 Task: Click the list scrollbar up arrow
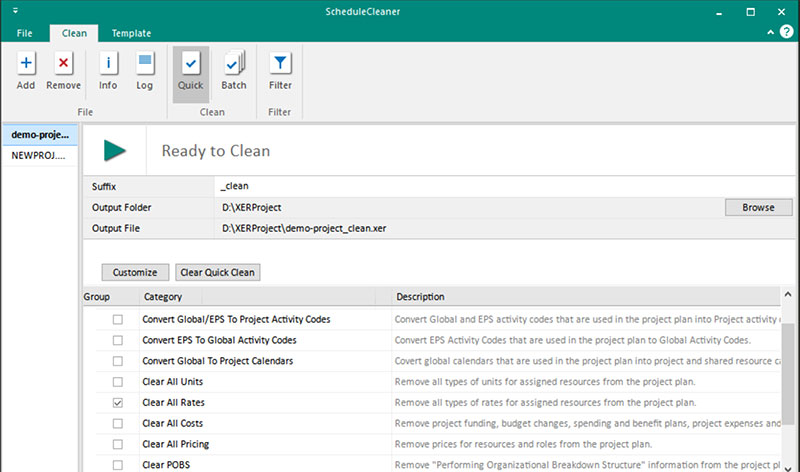pos(788,294)
